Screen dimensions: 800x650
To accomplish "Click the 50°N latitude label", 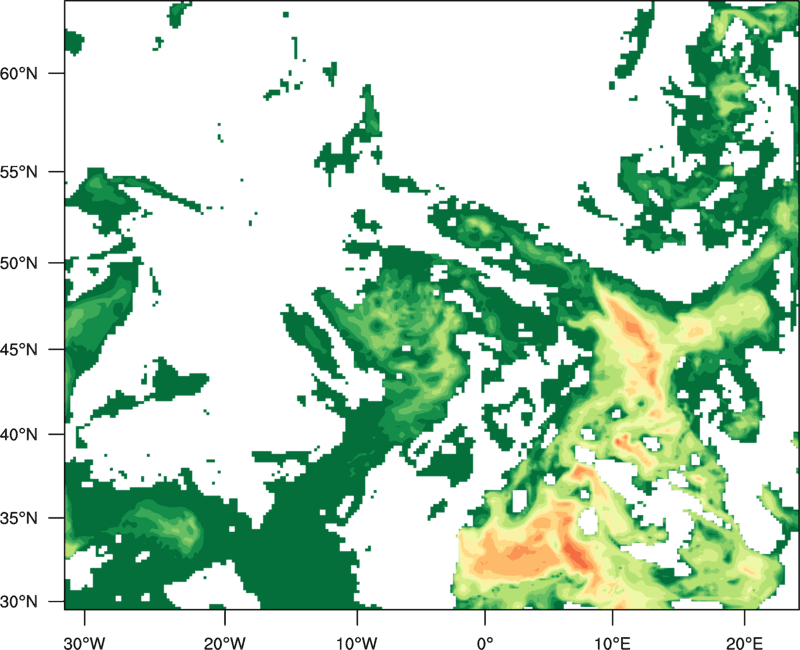I will click(19, 263).
